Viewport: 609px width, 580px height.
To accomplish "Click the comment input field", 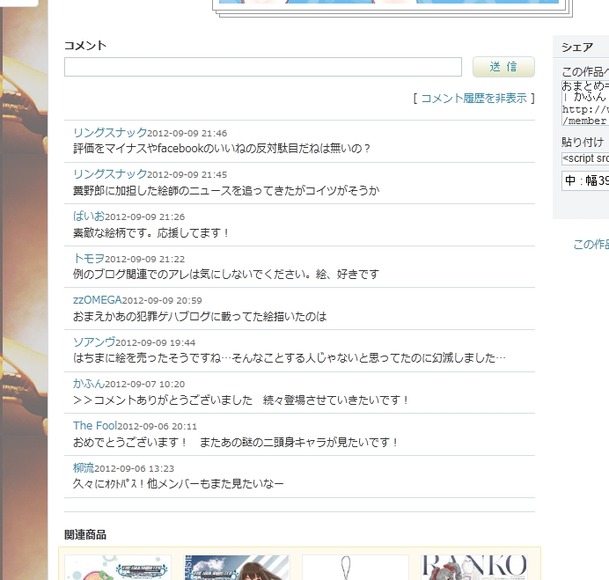I will [263, 67].
